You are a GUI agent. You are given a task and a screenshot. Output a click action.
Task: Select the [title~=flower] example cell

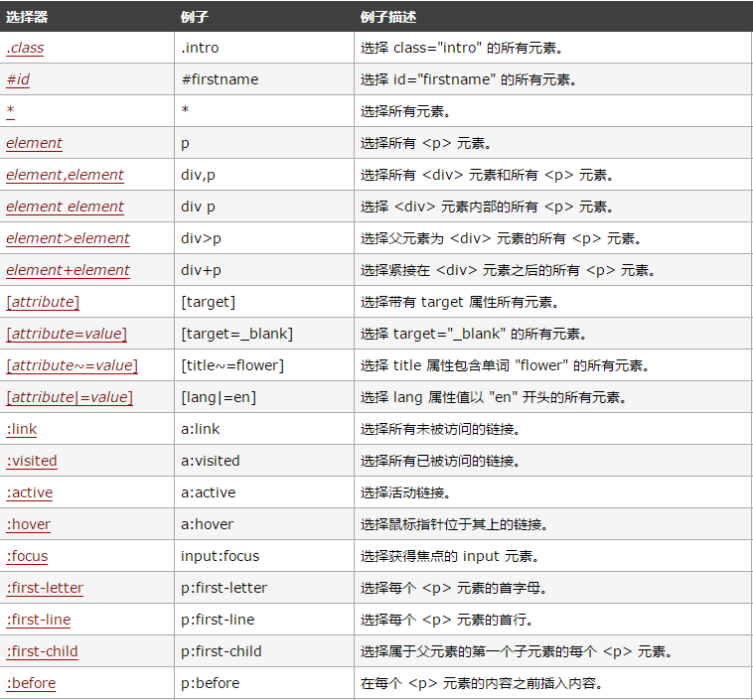point(264,365)
